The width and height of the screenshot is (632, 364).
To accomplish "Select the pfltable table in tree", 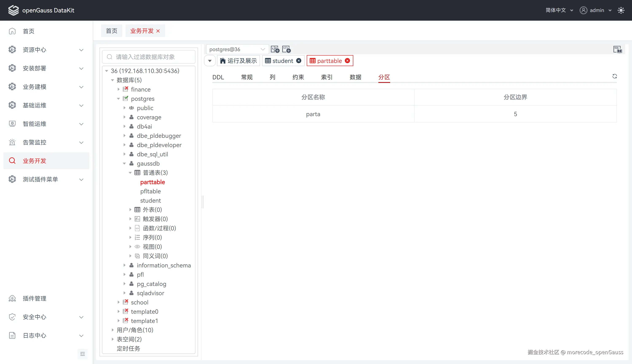I will [150, 191].
